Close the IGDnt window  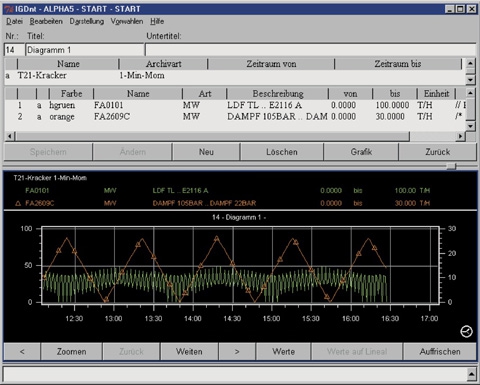click(471, 9)
